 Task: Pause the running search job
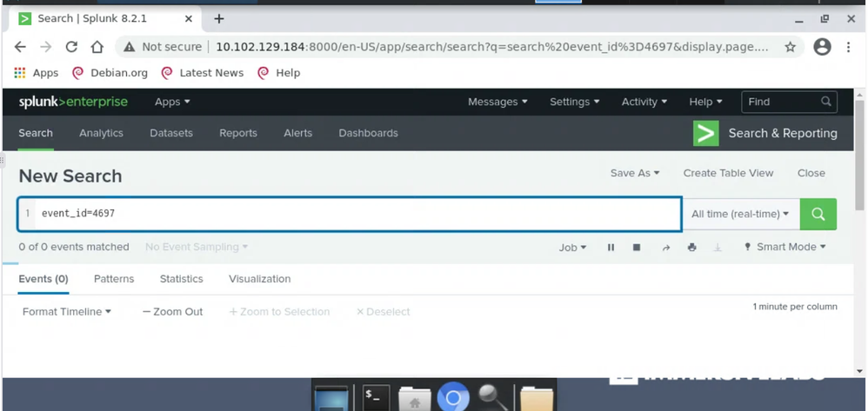[x=611, y=248]
